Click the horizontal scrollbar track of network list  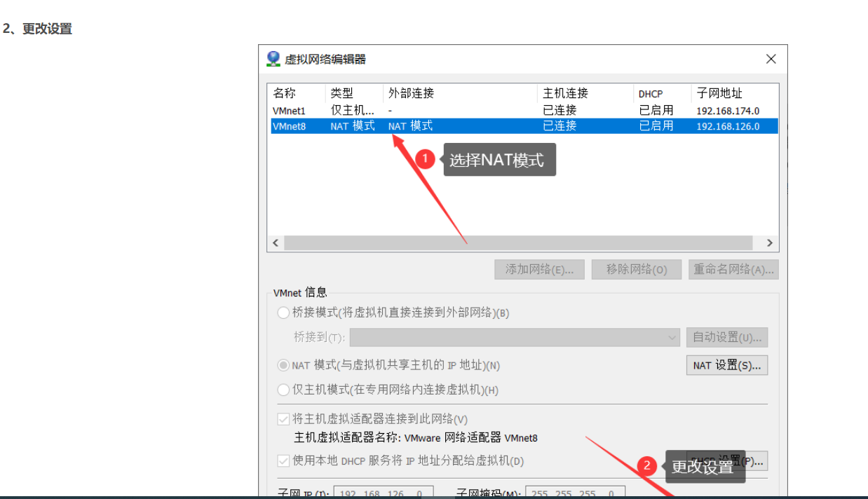[518, 242]
